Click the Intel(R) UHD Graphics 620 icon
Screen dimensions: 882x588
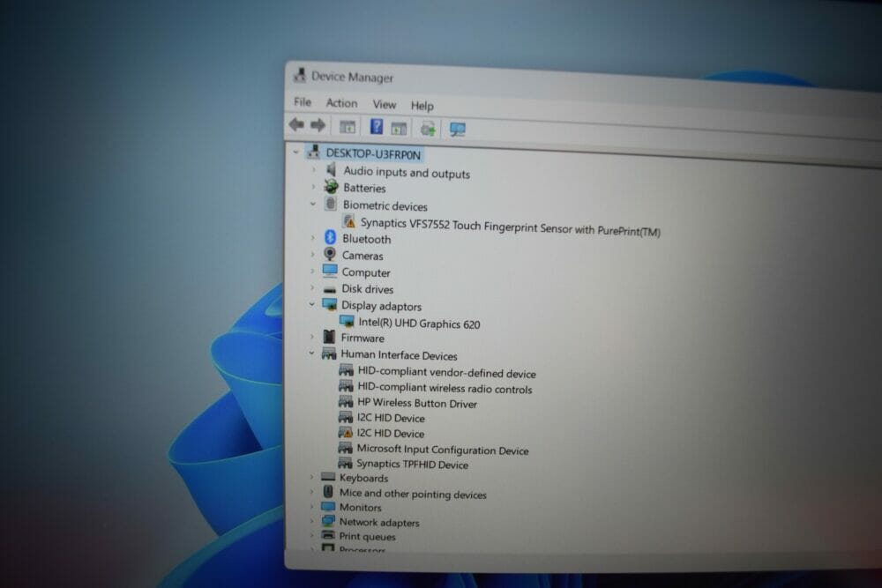coord(347,322)
